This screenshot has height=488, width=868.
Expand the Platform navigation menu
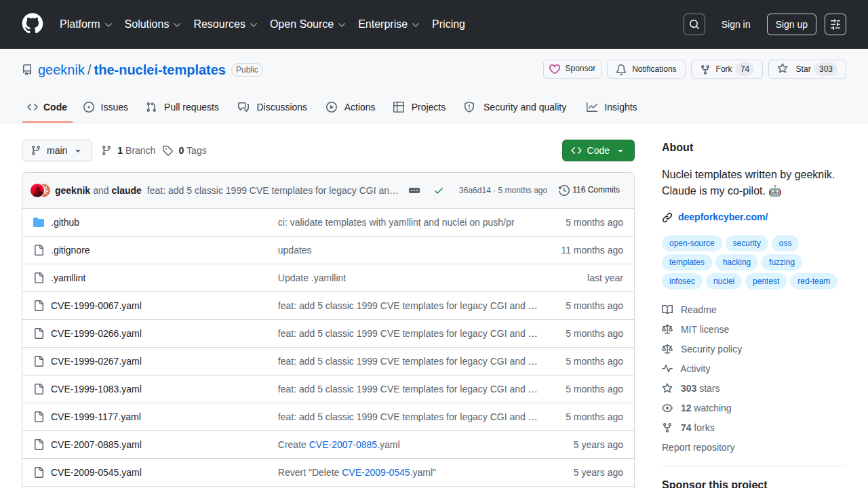point(85,24)
